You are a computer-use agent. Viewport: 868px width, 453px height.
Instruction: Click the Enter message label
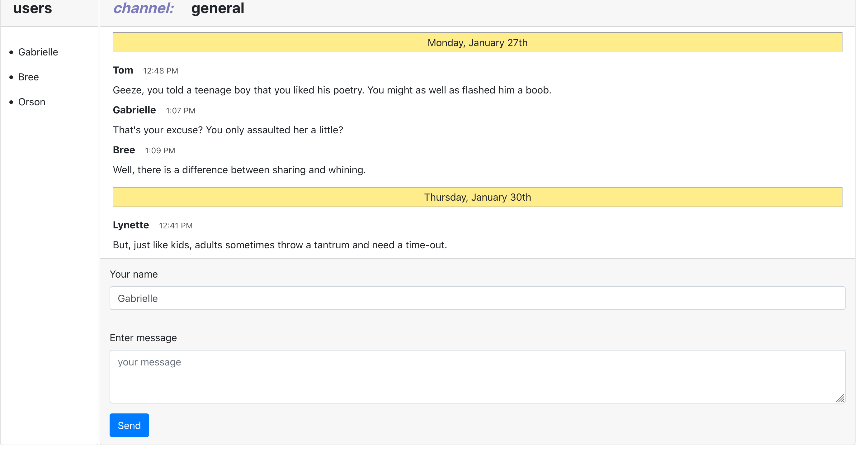[x=143, y=338]
